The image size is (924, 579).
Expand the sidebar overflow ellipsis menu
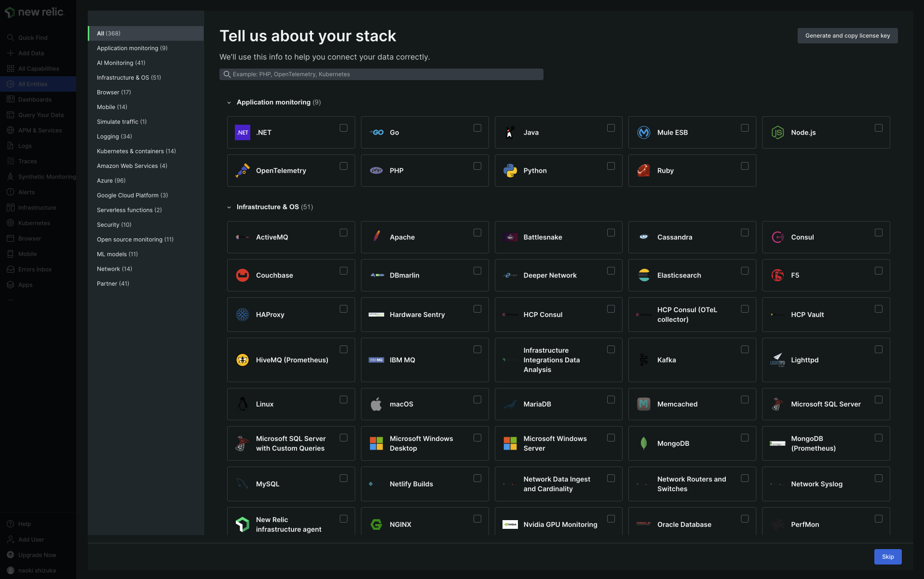point(11,299)
